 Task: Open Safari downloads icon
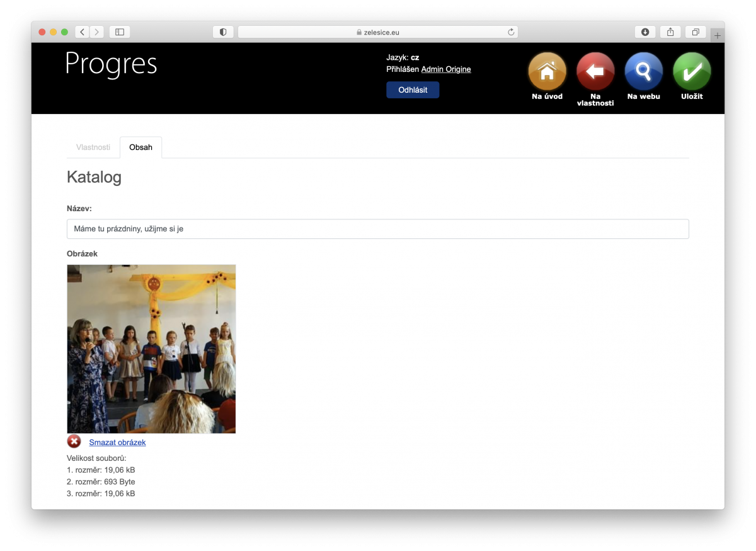pos(645,32)
